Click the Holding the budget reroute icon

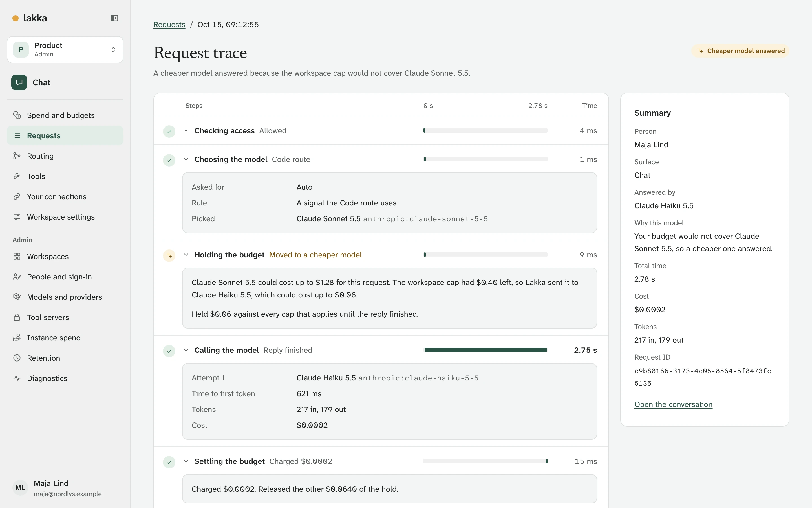pos(169,255)
